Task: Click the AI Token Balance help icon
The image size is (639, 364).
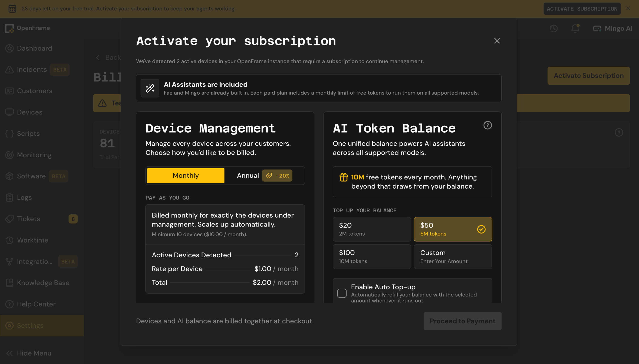Action: click(x=487, y=125)
